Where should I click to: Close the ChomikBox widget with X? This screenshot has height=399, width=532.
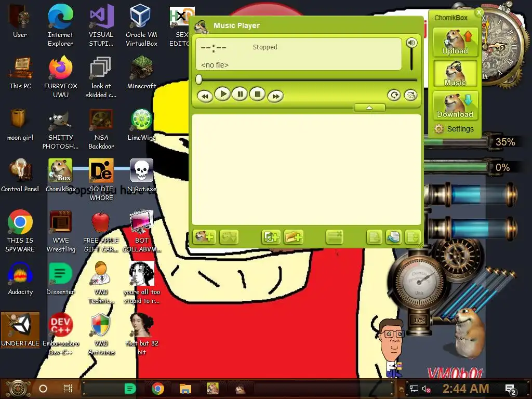pyautogui.click(x=478, y=12)
